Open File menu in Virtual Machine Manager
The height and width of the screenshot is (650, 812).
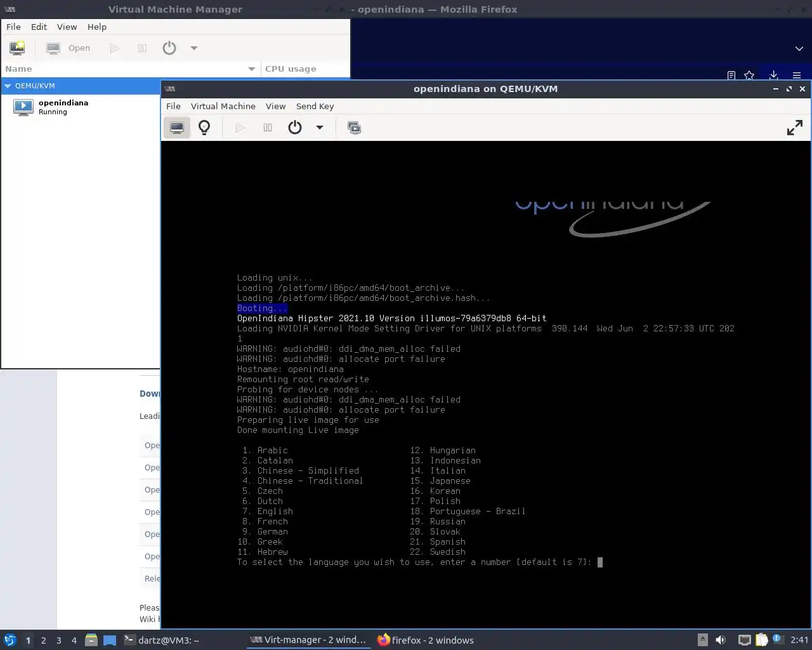[x=13, y=27]
